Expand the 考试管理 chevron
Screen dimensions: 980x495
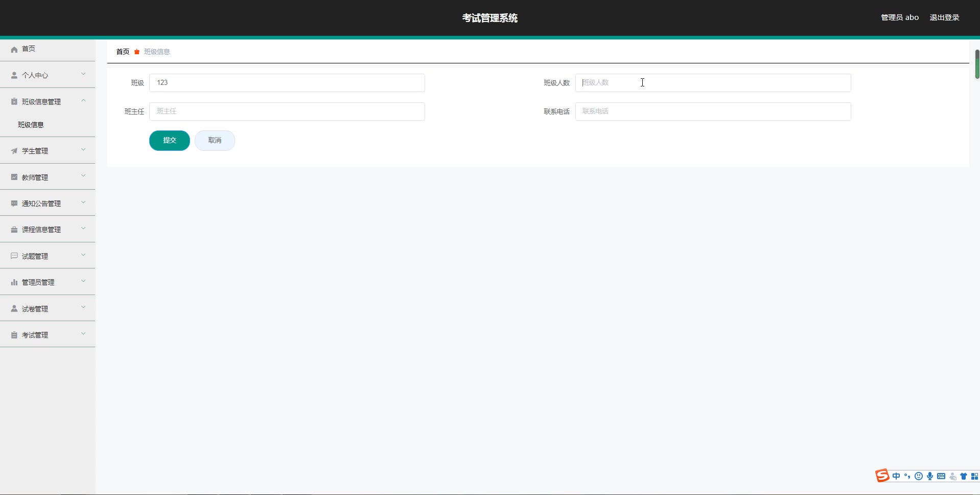point(83,334)
